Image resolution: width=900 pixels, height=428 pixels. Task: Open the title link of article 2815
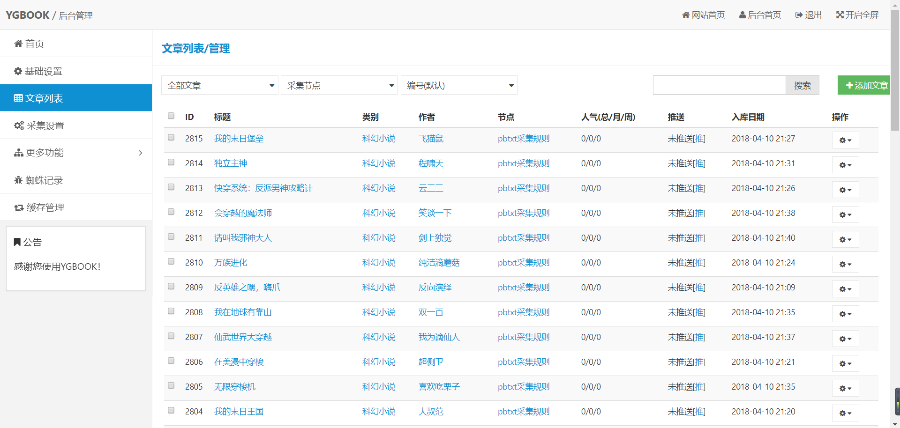tap(239, 138)
